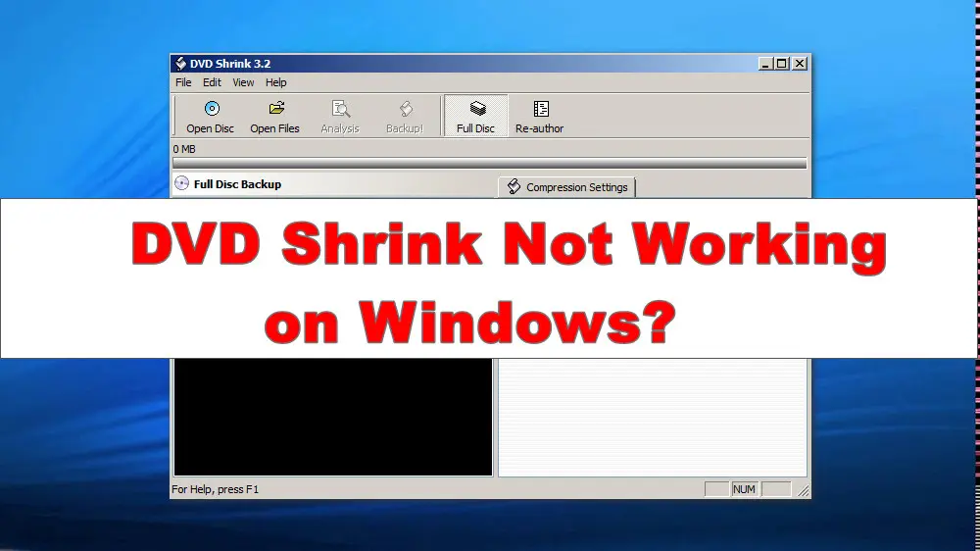Click the 0 MB size label

pyautogui.click(x=184, y=149)
